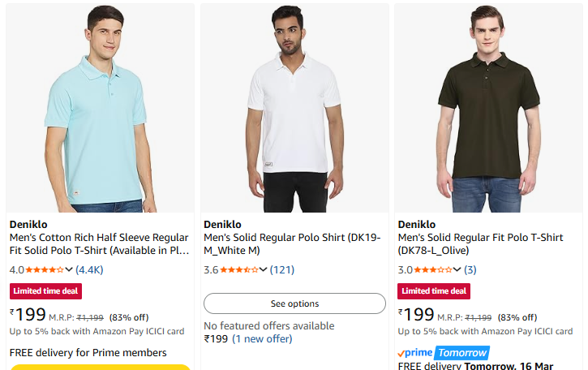Open the "1 new offer" link
This screenshot has width=588, height=370.
pos(262,339)
